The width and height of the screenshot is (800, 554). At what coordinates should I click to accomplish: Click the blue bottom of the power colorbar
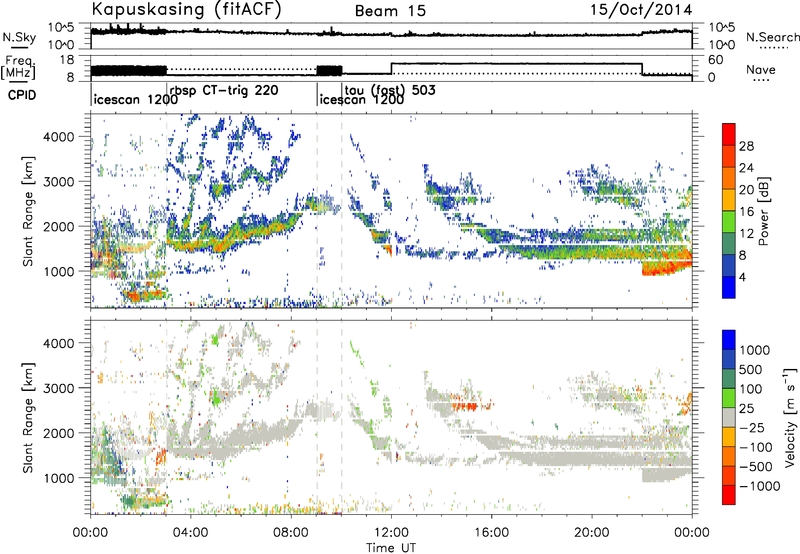pyautogui.click(x=729, y=287)
